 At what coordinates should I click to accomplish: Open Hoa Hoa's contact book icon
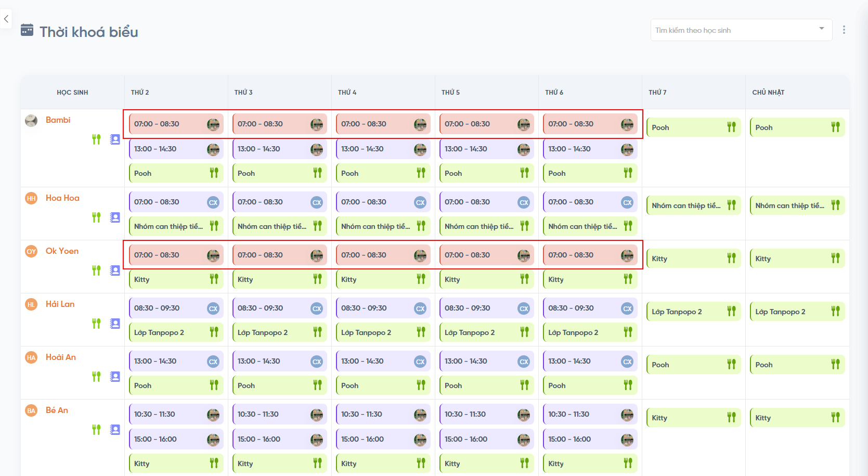pos(115,217)
